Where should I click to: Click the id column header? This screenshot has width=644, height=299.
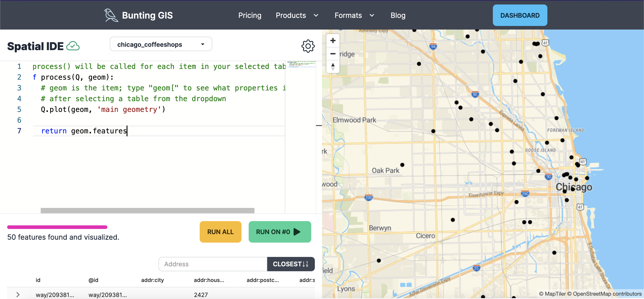coord(38,280)
